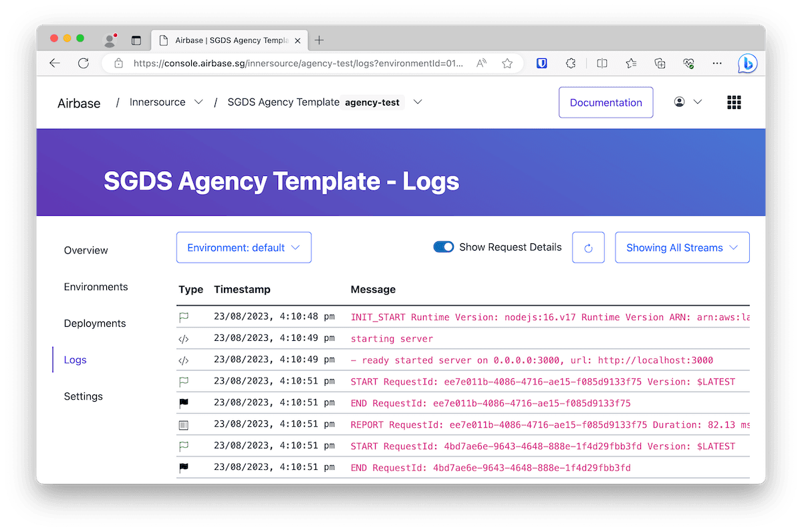Open the tab actions menu icon
802x532 pixels.
[136, 40]
